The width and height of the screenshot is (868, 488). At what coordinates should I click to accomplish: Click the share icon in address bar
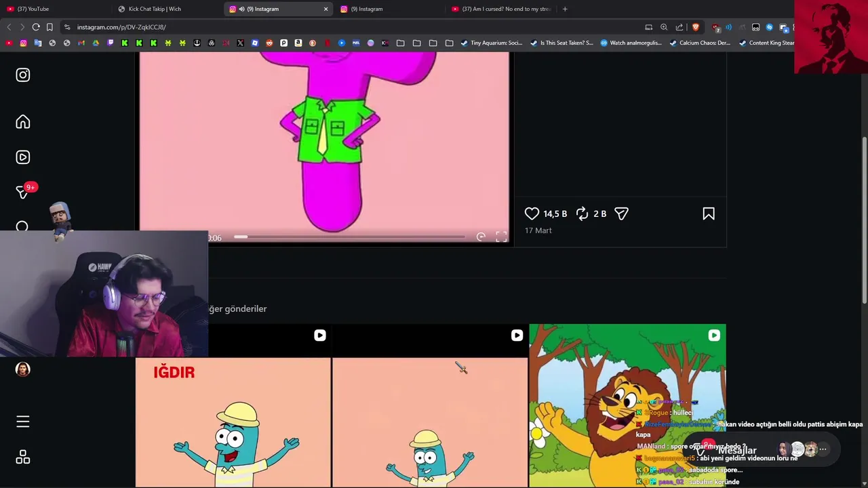pyautogui.click(x=679, y=27)
